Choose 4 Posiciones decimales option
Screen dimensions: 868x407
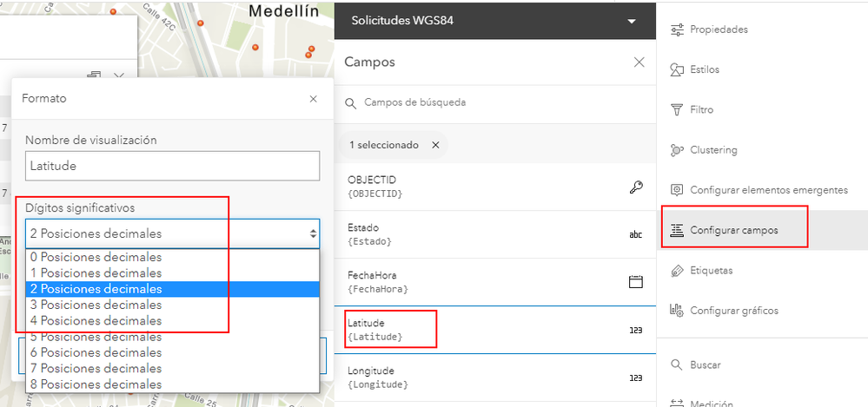coord(96,321)
